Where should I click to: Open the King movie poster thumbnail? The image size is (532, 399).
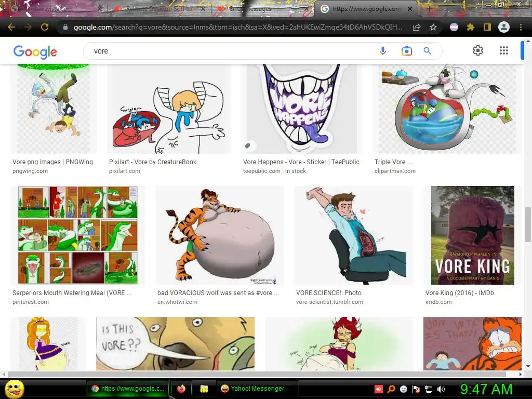(x=473, y=235)
